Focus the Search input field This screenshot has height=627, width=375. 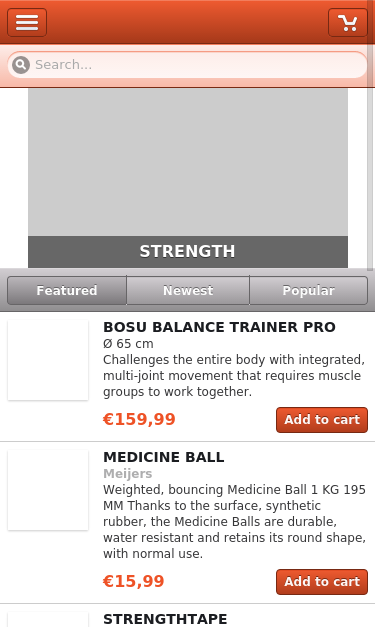pos(187,65)
